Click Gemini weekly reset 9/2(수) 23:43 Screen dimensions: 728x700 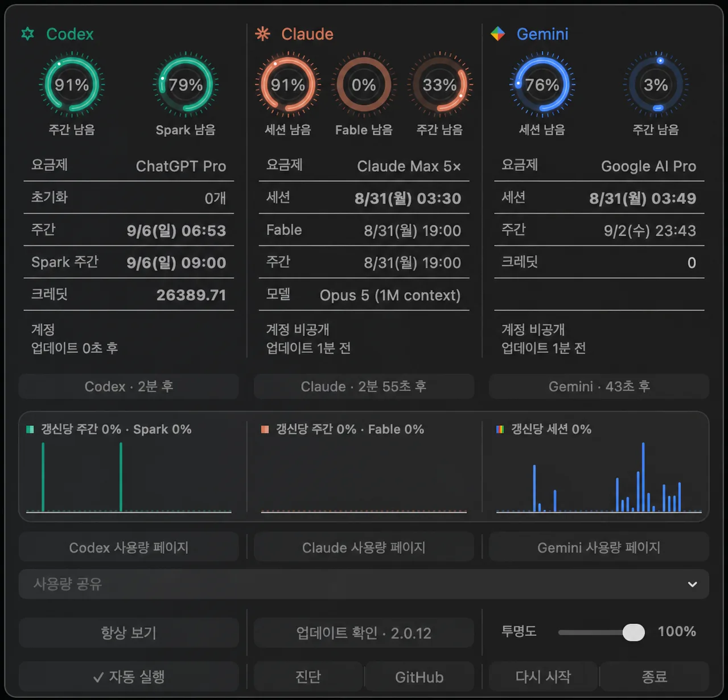650,230
